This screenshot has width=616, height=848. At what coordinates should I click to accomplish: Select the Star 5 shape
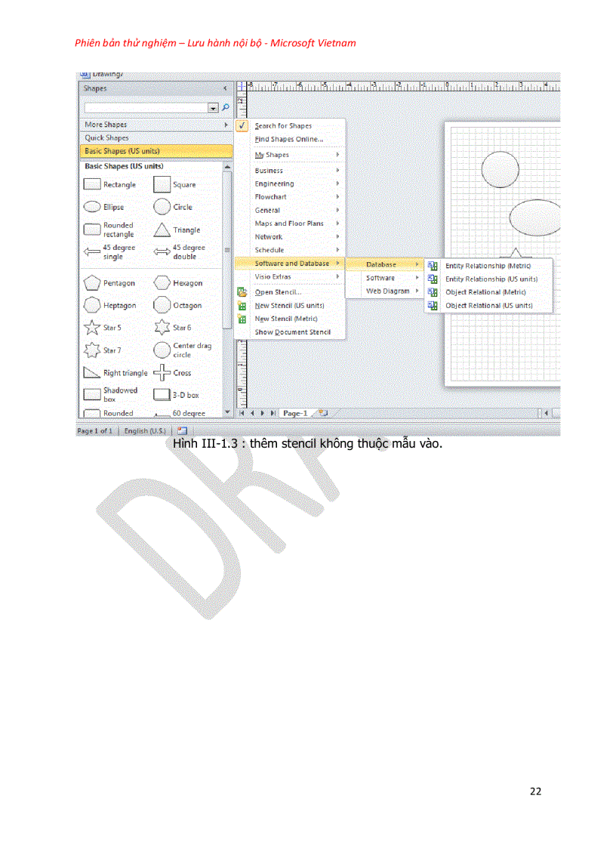(92, 327)
